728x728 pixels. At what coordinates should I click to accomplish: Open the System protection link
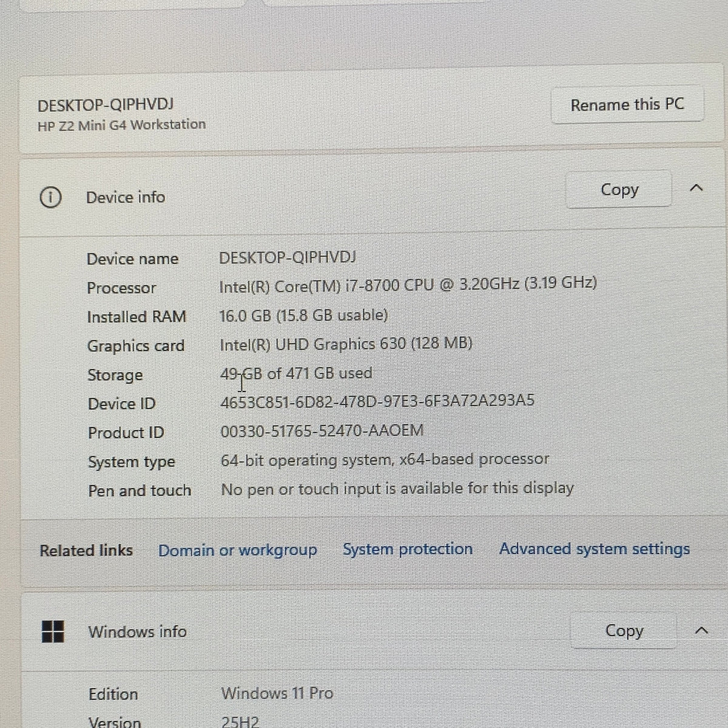408,549
